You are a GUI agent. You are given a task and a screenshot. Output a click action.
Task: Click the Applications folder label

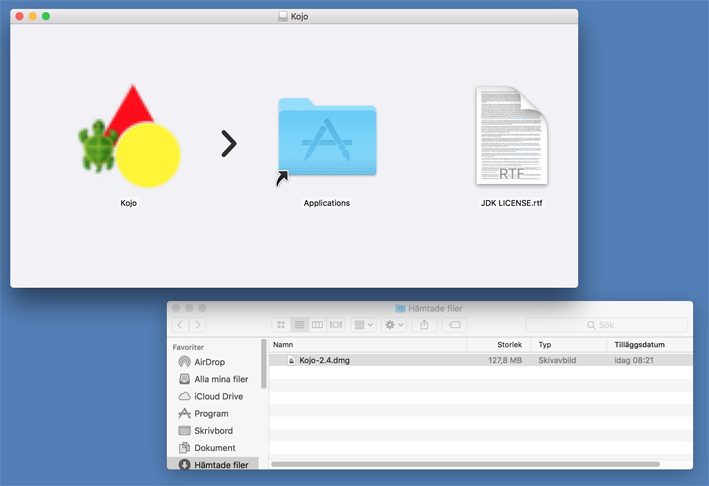pyautogui.click(x=326, y=203)
